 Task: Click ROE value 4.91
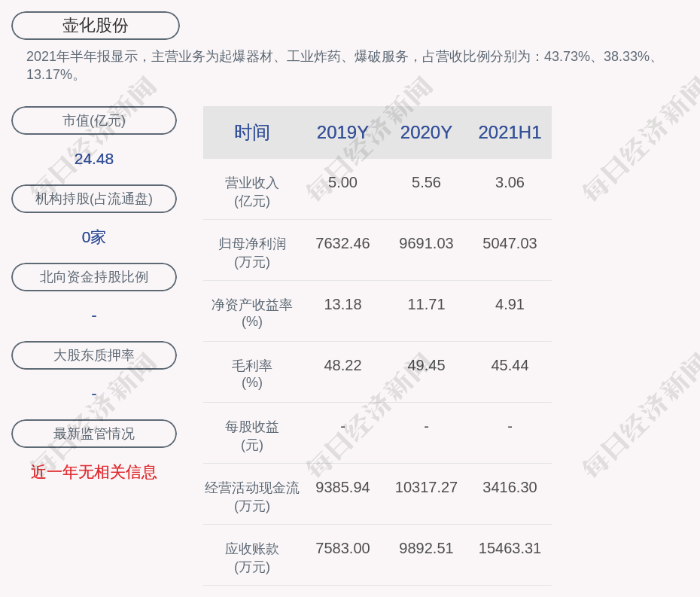(x=510, y=304)
